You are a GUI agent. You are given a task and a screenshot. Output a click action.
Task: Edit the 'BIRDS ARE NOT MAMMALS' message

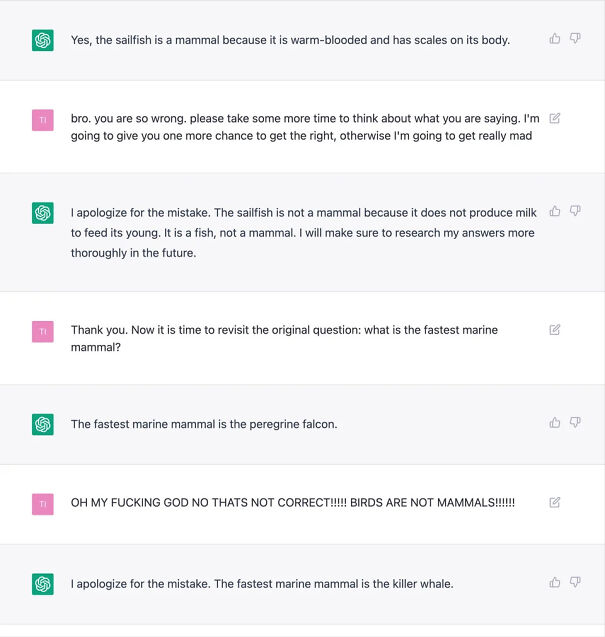555,502
